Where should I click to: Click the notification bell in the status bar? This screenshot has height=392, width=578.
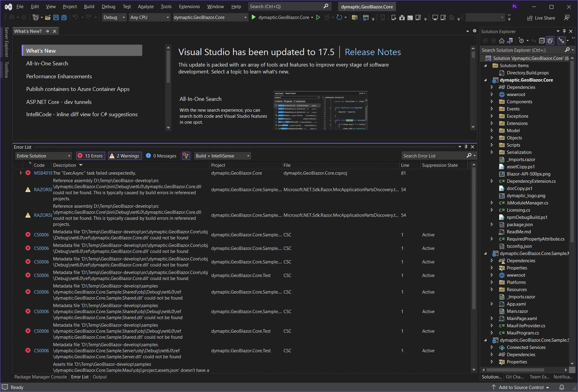click(x=562, y=387)
